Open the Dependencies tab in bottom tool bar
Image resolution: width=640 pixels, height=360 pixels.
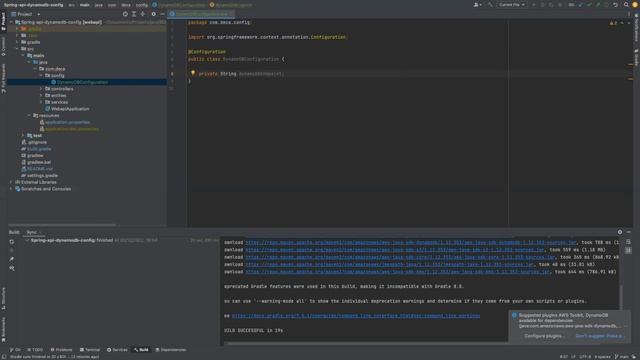[x=171, y=350]
